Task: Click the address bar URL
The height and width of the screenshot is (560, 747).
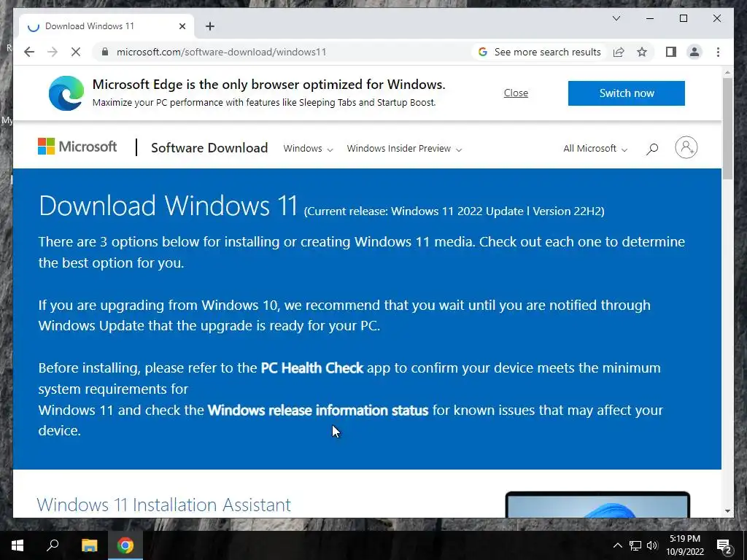Action: click(222, 52)
